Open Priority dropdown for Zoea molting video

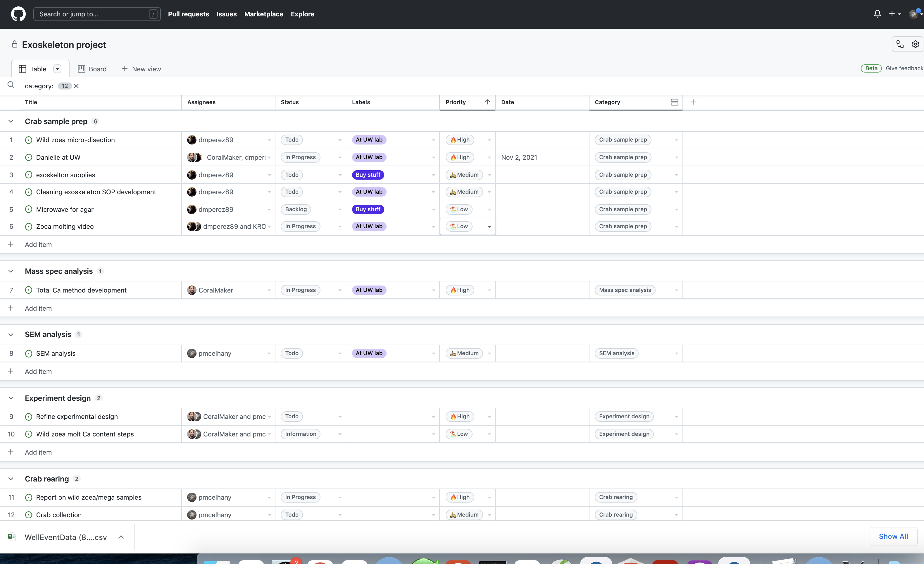pos(489,227)
